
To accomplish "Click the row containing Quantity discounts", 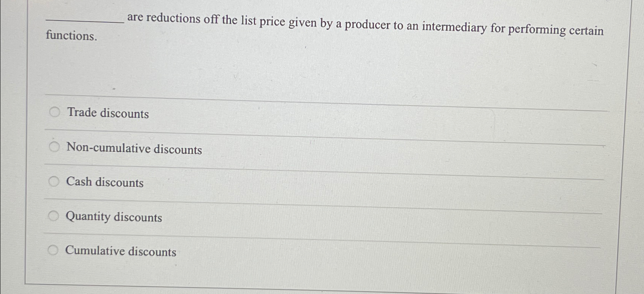I will coord(265,216).
